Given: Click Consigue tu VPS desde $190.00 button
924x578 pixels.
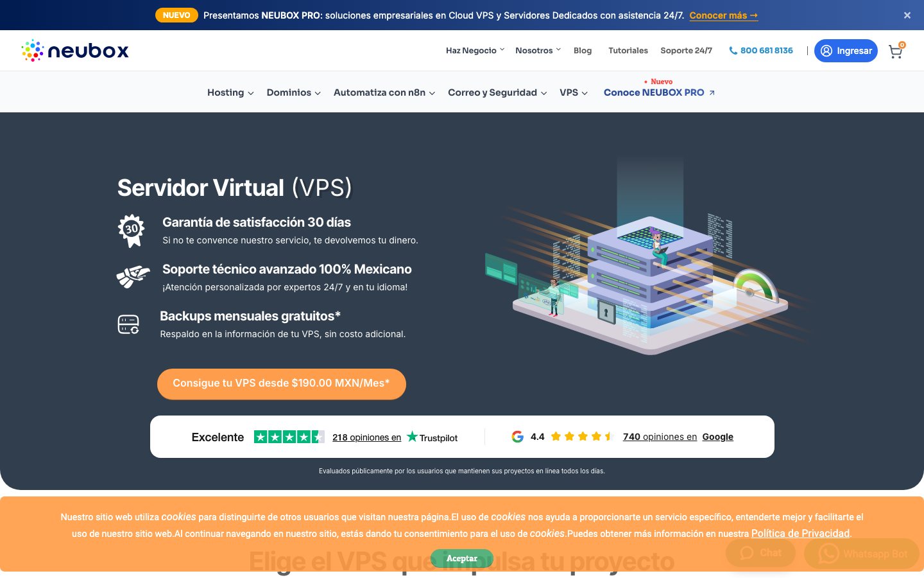Looking at the screenshot, I should tap(282, 383).
